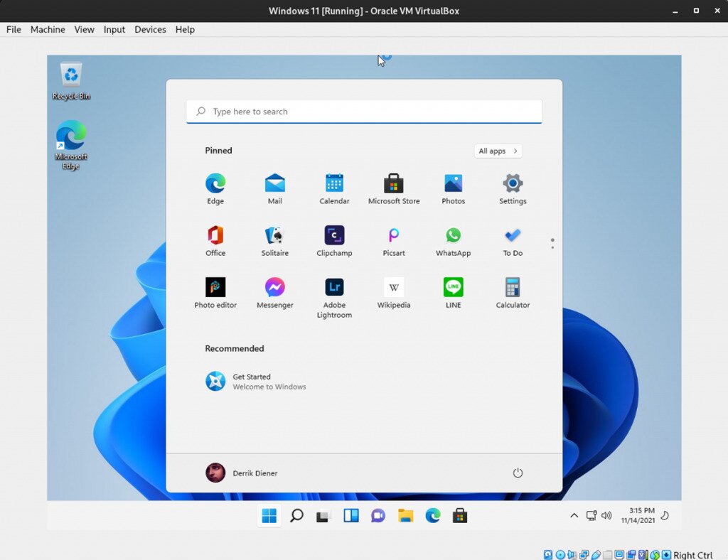Open Microsoft Store from the taskbar
The width and height of the screenshot is (728, 560).
click(x=460, y=515)
